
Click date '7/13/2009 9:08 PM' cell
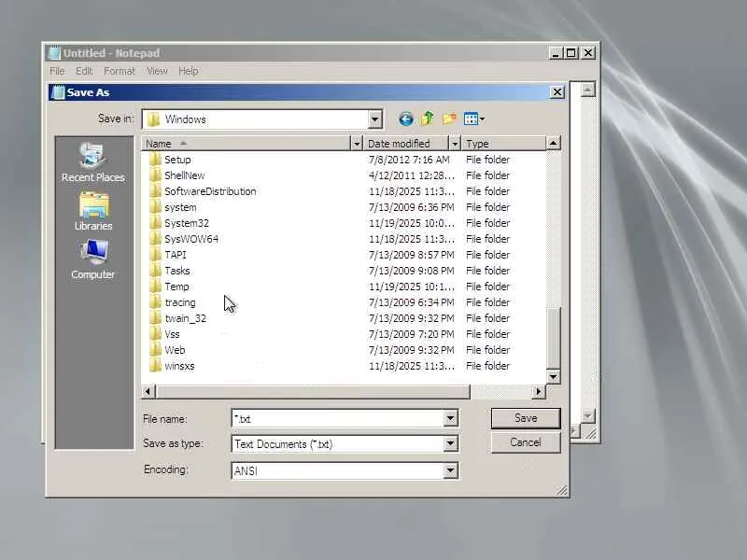[411, 271]
